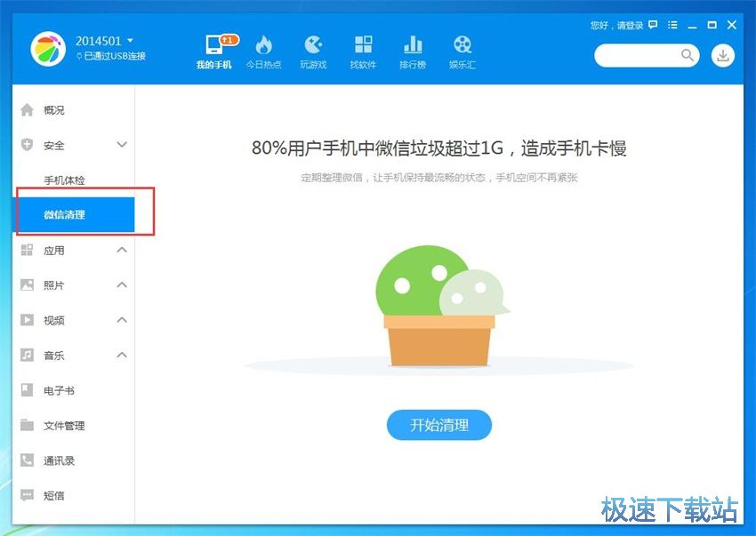
Task: Open the 我的手机 tab
Action: pyautogui.click(x=214, y=52)
